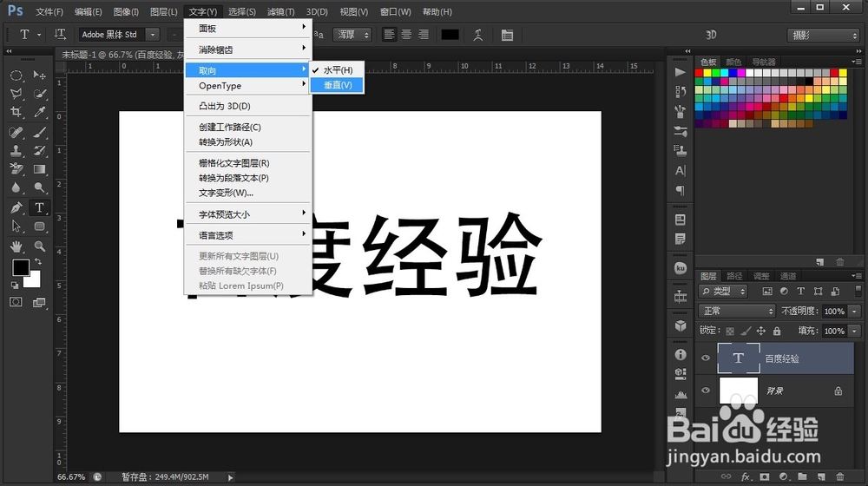The image size is (868, 486).
Task: Select the Brush tool
Action: (x=39, y=132)
